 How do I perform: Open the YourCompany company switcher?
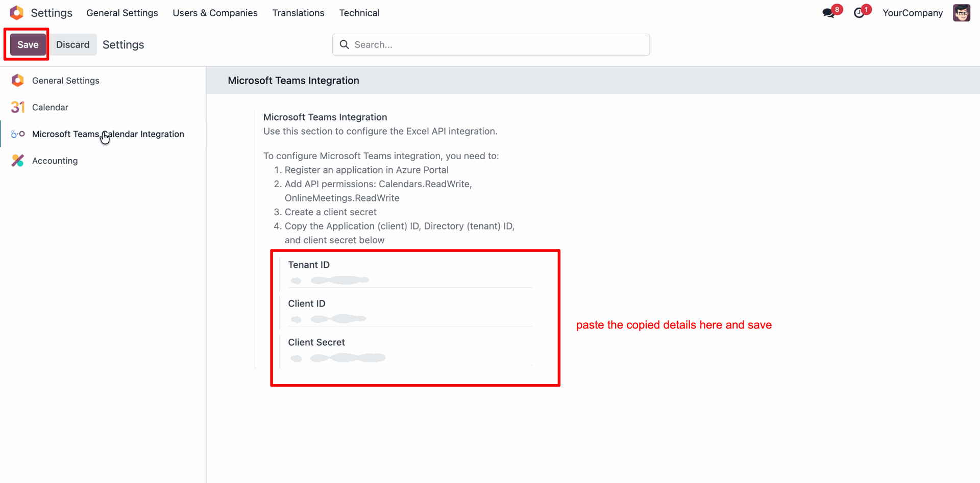(x=913, y=13)
